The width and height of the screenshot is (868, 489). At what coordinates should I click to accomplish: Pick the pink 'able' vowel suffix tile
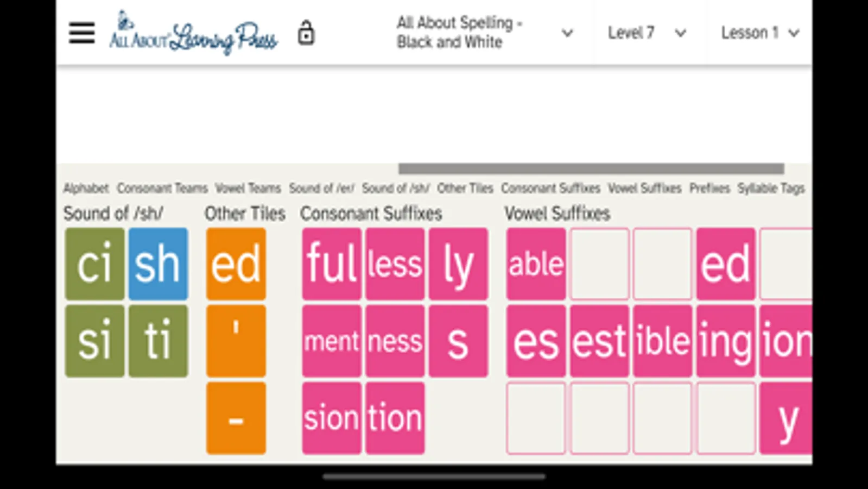coord(536,264)
